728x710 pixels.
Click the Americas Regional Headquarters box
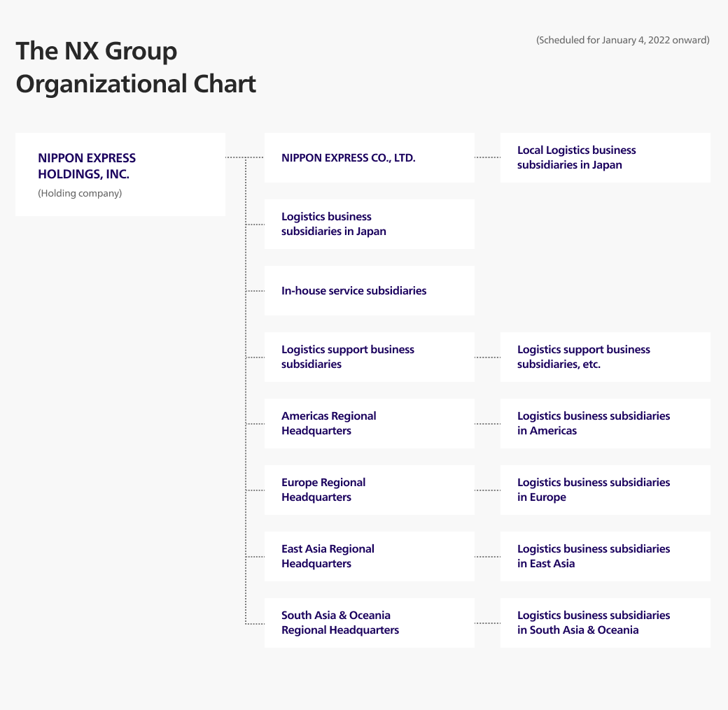[x=369, y=424]
